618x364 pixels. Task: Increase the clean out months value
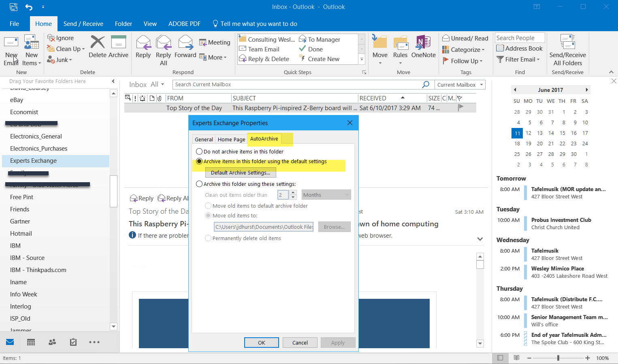293,192
